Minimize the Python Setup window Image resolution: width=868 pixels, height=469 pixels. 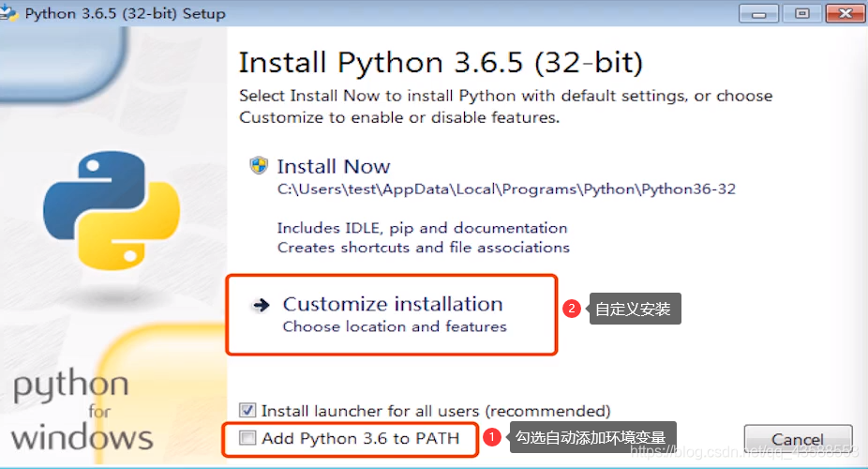click(758, 13)
